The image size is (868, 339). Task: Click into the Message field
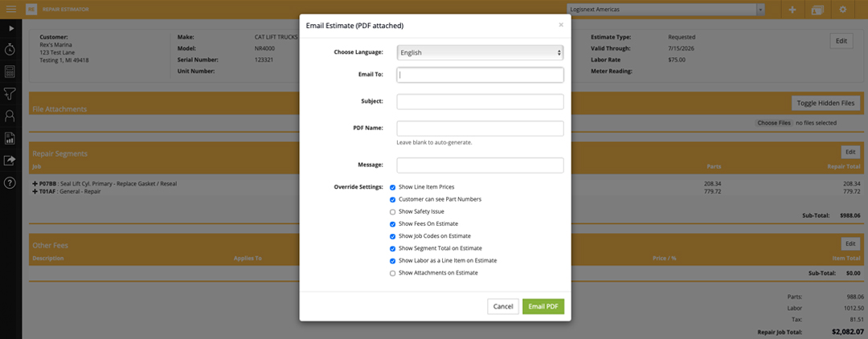[x=480, y=165]
